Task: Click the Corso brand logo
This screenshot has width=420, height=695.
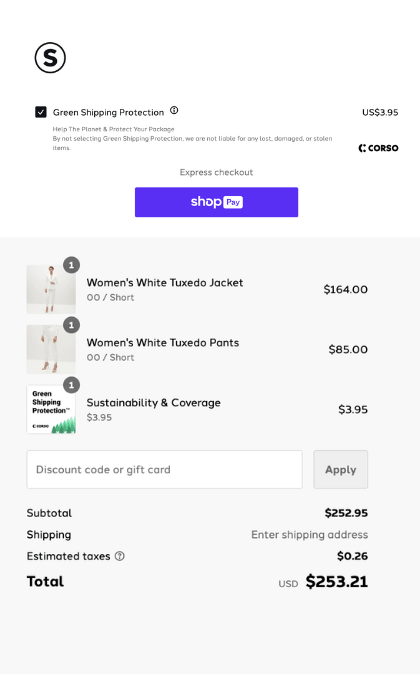Action: point(378,148)
